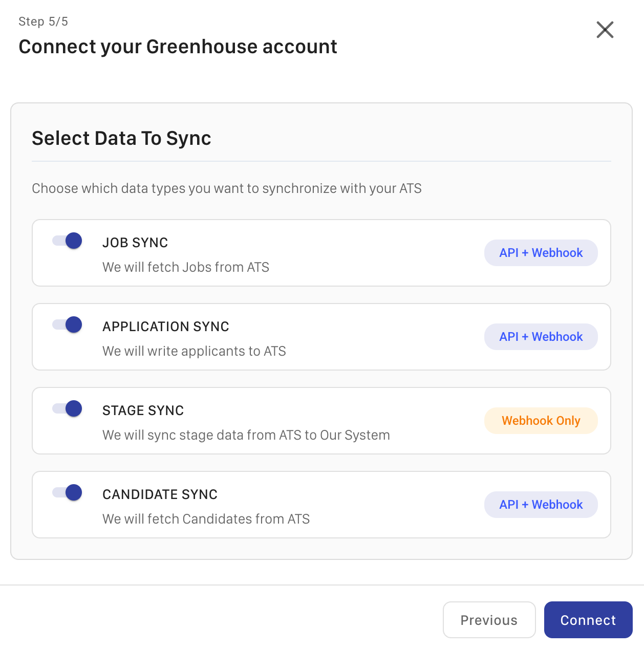
Task: Click Candidate Sync's API + Webhook badge
Action: tap(541, 505)
